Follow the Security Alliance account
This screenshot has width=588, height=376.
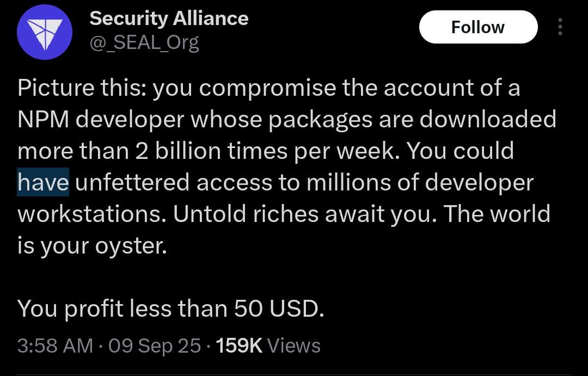tap(478, 27)
